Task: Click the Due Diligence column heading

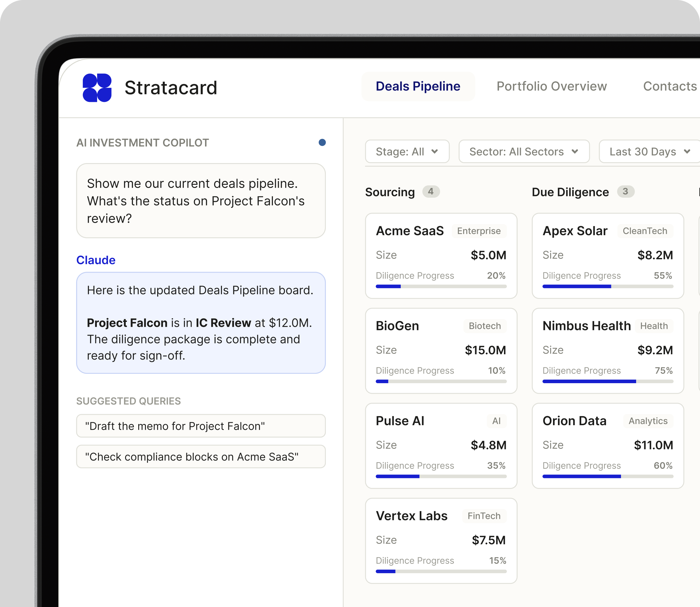Action: [x=570, y=192]
